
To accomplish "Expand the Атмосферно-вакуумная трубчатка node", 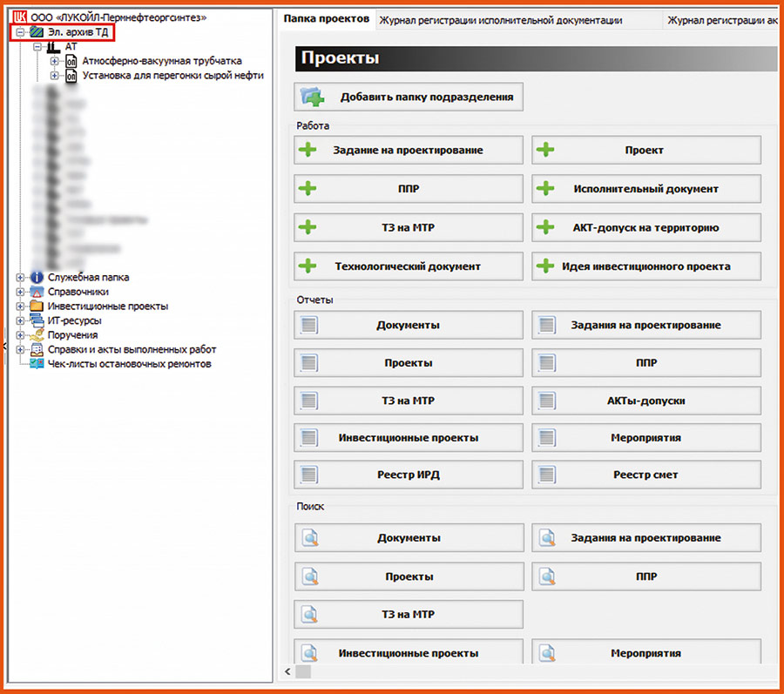I will 55,61.
